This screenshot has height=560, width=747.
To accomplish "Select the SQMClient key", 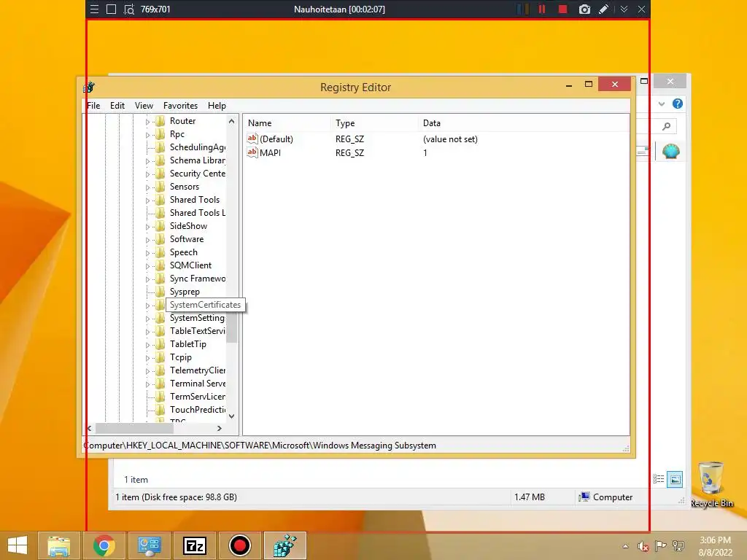I will click(x=190, y=265).
